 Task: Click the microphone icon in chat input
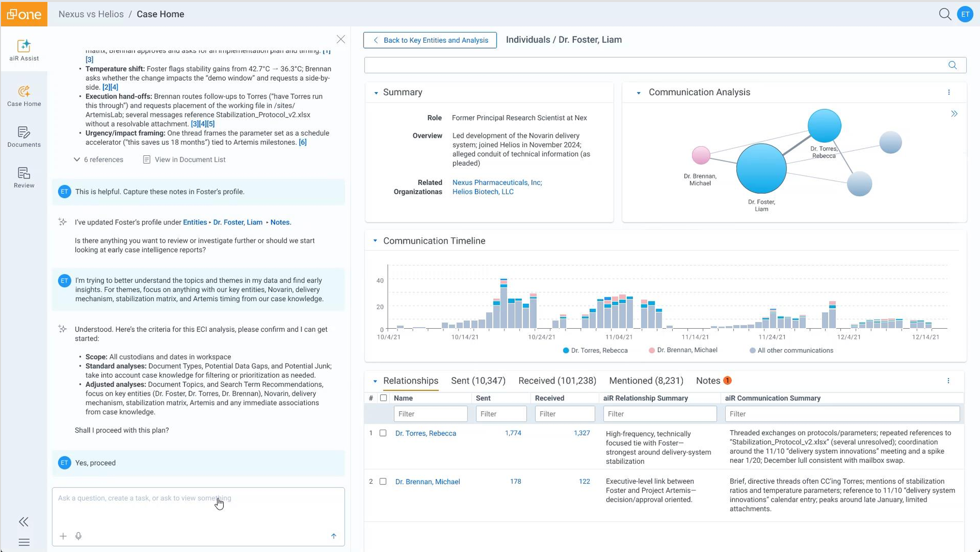(x=78, y=536)
